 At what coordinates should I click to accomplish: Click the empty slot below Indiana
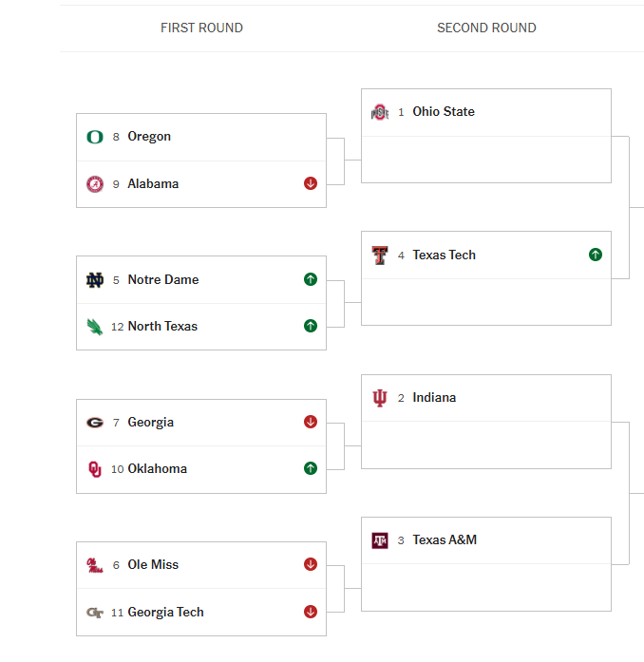pos(485,445)
